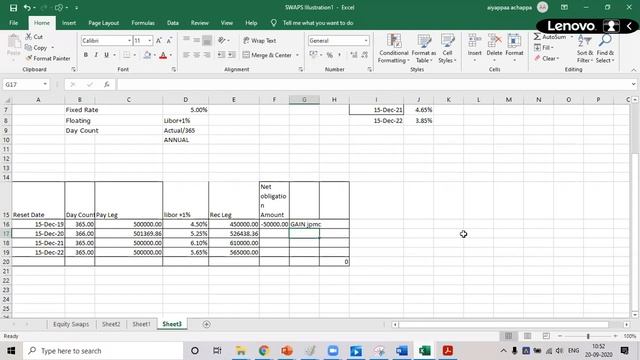
Task: Expand the formula bar
Action: click(633, 84)
